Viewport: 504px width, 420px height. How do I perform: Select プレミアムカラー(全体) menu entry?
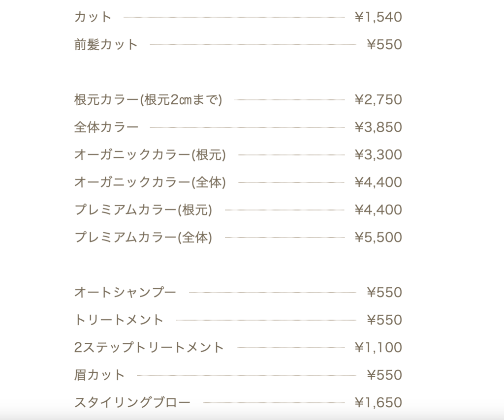(x=143, y=238)
